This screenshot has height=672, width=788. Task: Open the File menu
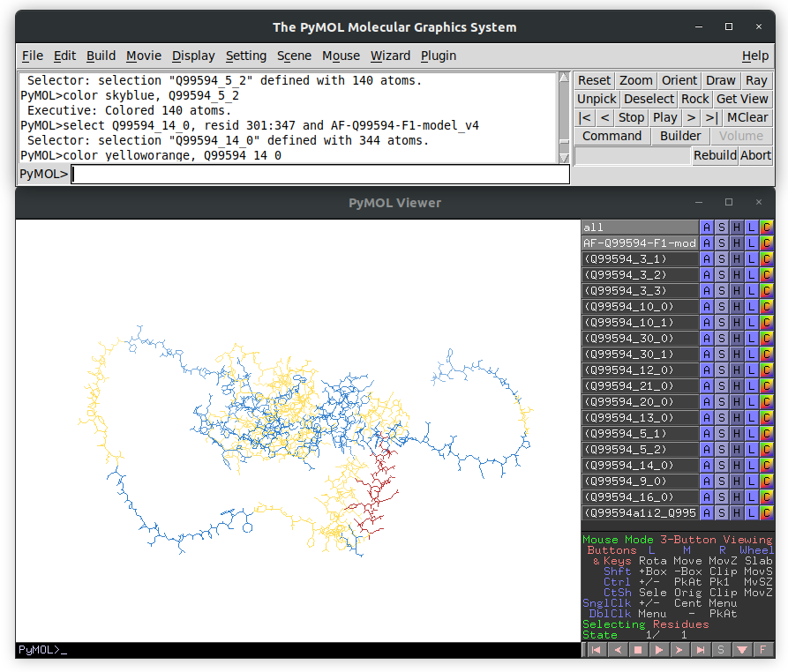coord(33,56)
